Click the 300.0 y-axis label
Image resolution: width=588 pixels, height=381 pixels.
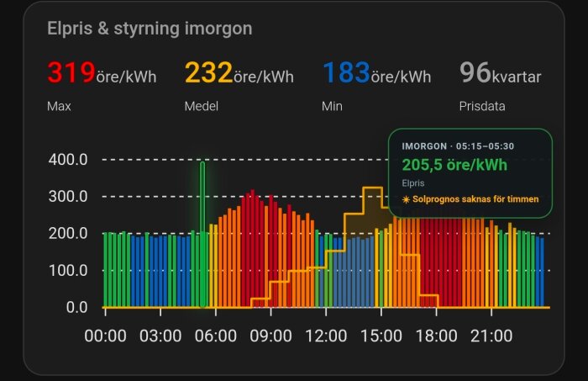(x=68, y=196)
